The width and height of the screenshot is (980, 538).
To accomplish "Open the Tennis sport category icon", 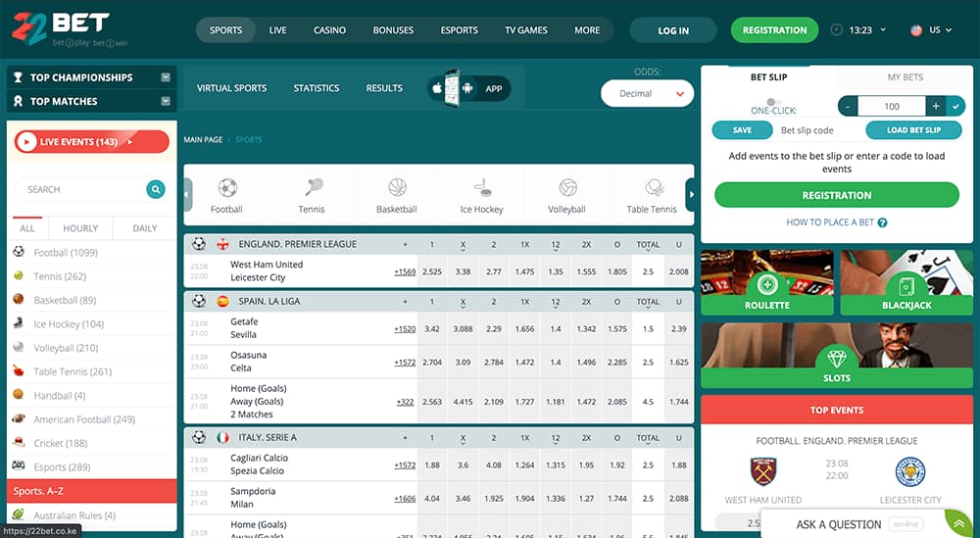I will [313, 187].
